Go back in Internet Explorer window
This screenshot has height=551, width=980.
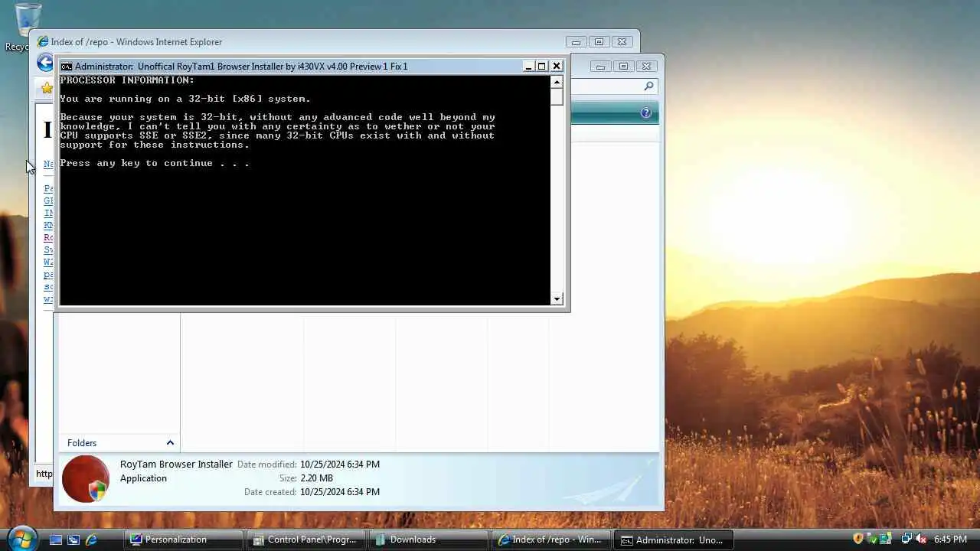click(45, 63)
